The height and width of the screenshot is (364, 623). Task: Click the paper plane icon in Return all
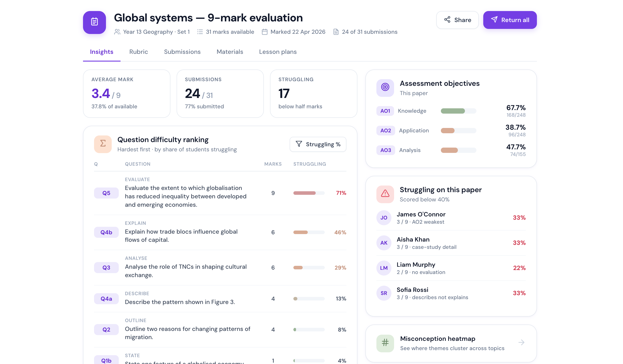pos(494,20)
